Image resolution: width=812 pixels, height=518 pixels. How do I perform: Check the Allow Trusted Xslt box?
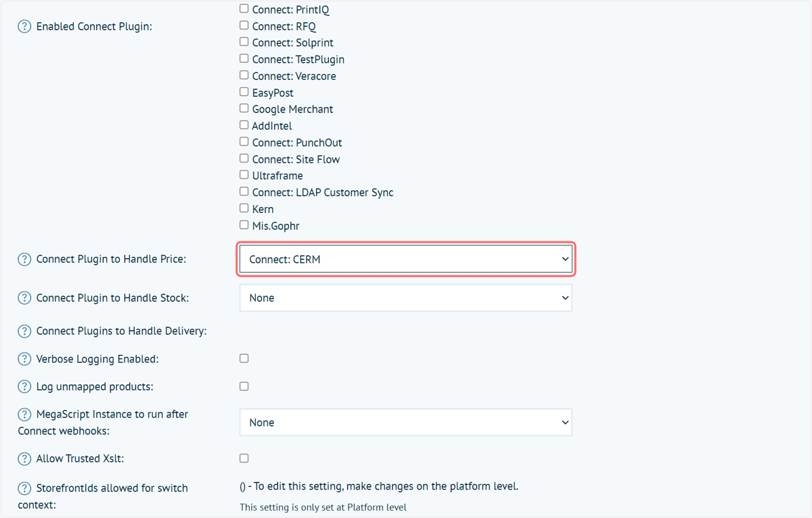[x=244, y=458]
